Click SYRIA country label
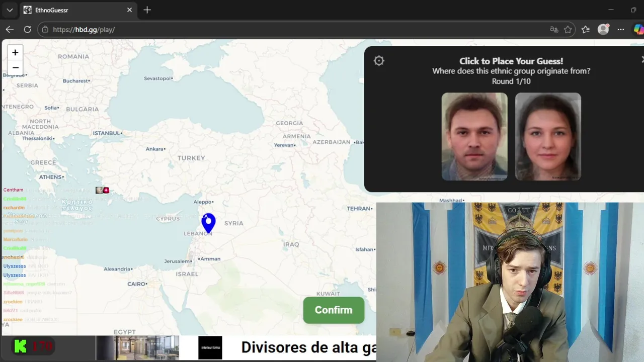644x362 pixels. pos(233,223)
